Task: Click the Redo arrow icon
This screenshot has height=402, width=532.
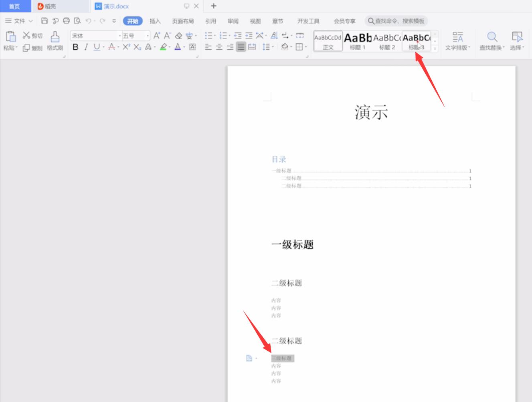Action: (103, 21)
